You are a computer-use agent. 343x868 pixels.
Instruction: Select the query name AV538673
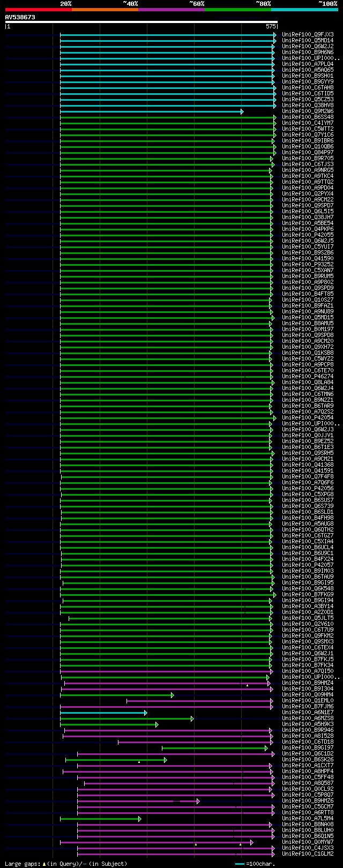pos(20,17)
